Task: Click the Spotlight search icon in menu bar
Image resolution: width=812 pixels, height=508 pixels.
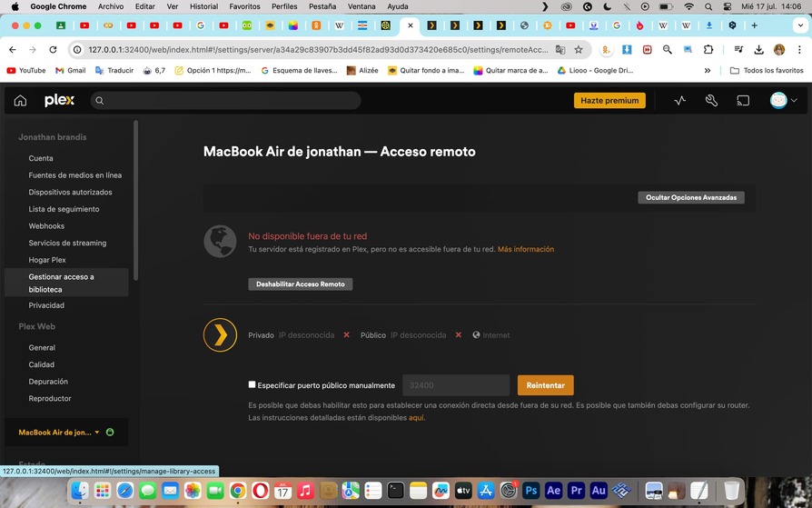Action: click(708, 6)
